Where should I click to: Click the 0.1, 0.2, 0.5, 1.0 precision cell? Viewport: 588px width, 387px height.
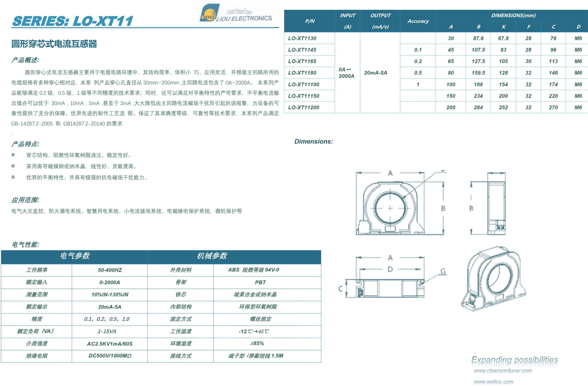click(x=110, y=319)
